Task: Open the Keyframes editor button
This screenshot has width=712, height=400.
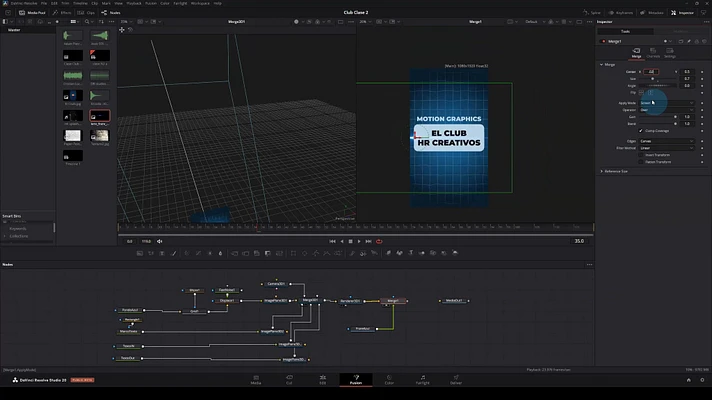Action: [621, 13]
